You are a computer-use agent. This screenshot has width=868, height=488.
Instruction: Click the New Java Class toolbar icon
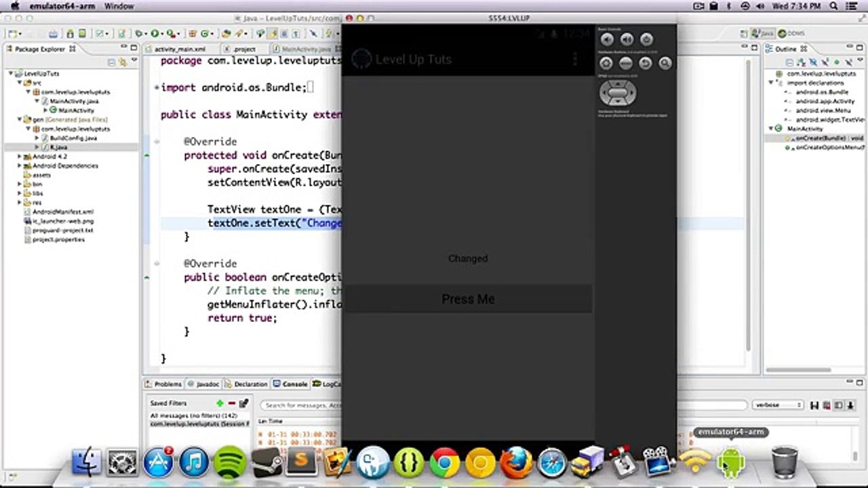[x=206, y=33]
